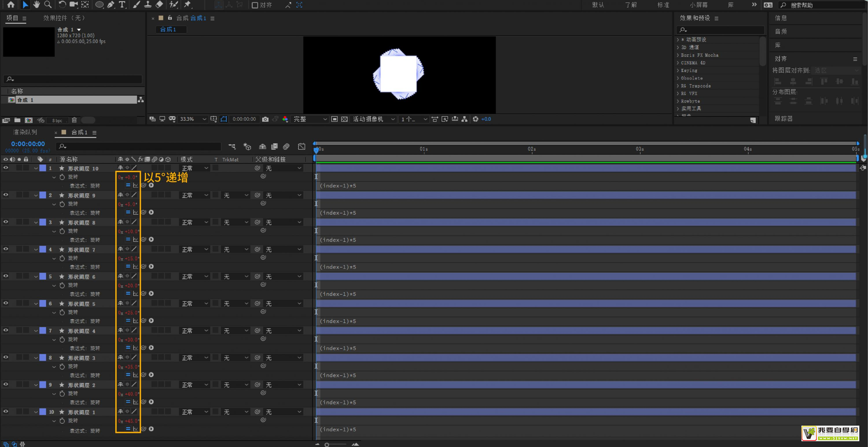Open the 跟踪器 panel
868x447 pixels.
[784, 118]
